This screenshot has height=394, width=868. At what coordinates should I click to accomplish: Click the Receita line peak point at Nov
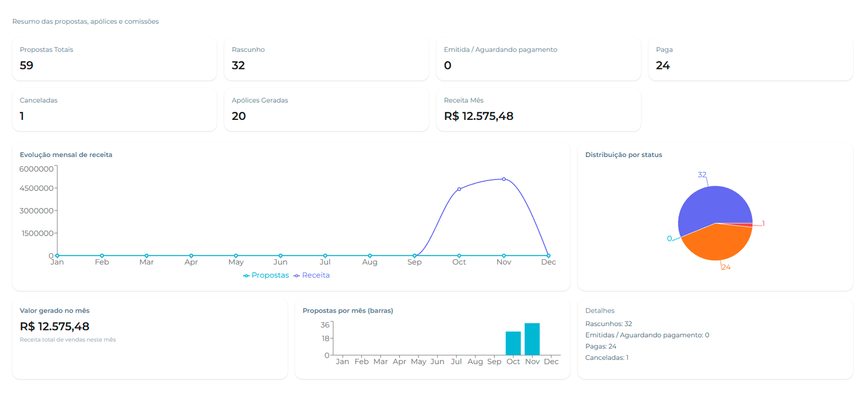tap(504, 179)
